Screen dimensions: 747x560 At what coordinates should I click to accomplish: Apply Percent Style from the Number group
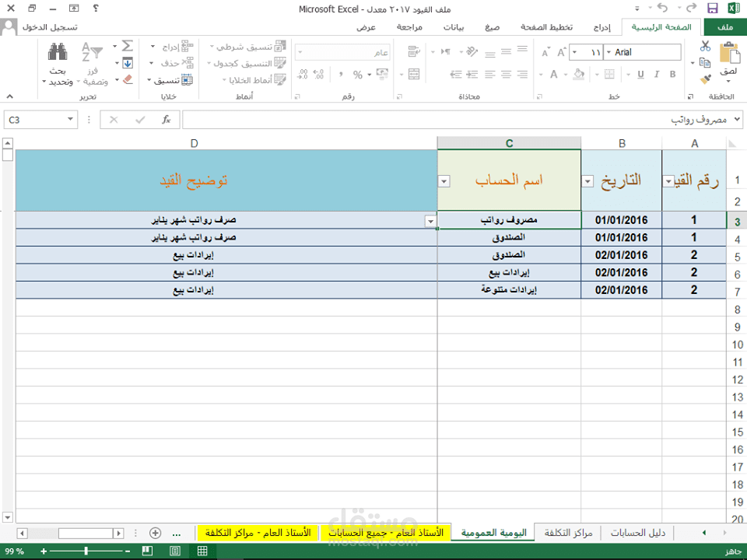[x=357, y=74]
